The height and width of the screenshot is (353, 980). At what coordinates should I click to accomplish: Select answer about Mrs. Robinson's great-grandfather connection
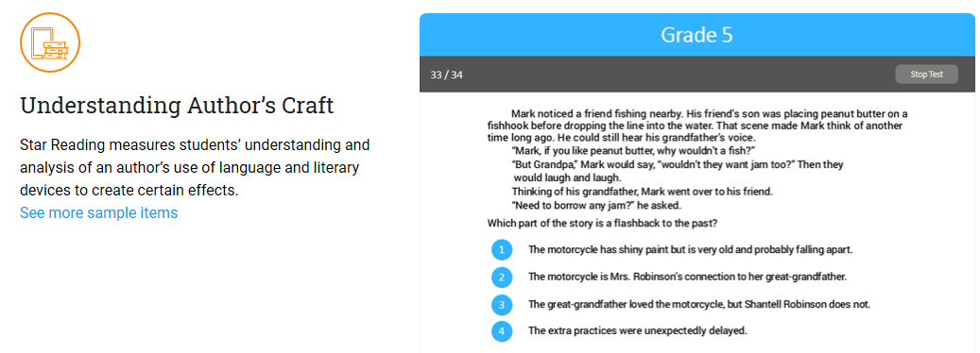click(687, 277)
